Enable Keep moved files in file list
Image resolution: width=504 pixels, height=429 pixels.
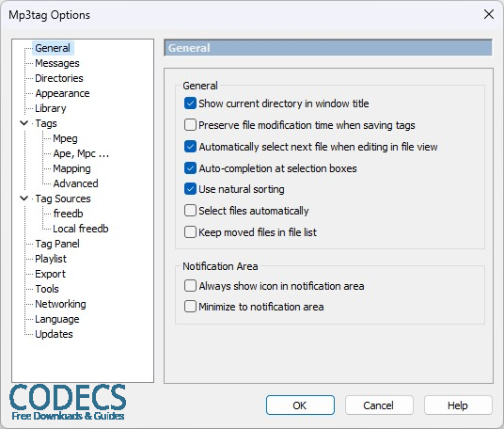tap(190, 231)
